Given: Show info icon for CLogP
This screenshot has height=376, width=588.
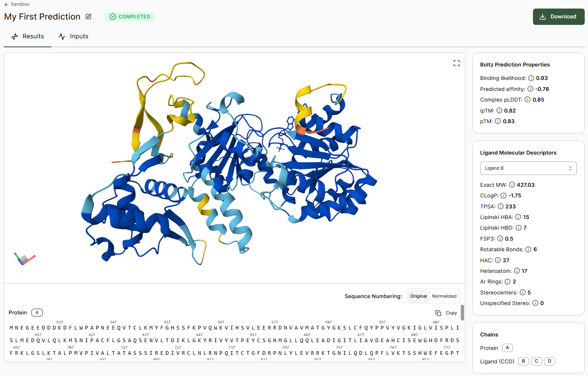Looking at the screenshot, I should [503, 196].
